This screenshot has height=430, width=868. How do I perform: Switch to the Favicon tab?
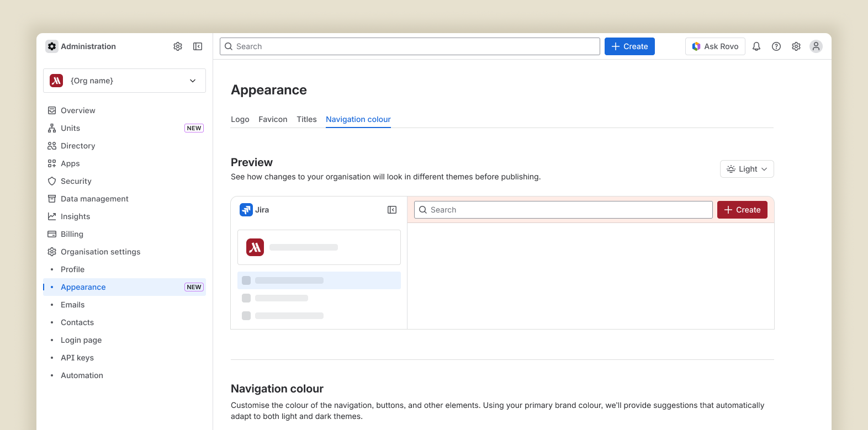pos(273,119)
